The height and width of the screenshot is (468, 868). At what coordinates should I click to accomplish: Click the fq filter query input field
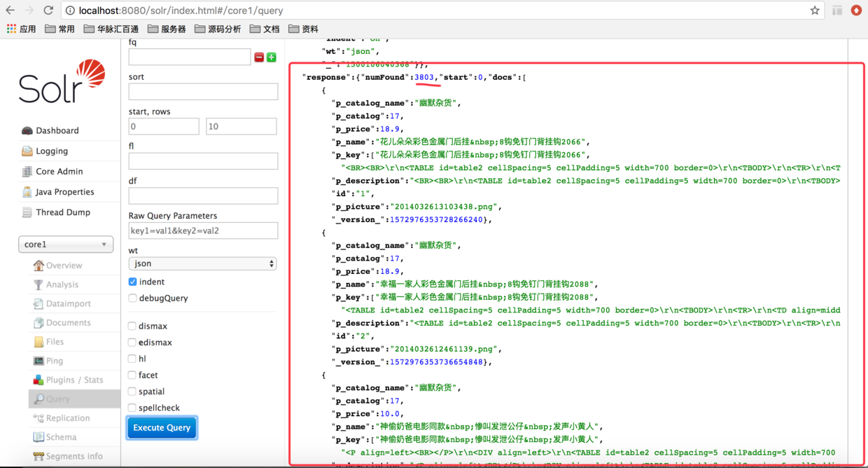pos(190,57)
